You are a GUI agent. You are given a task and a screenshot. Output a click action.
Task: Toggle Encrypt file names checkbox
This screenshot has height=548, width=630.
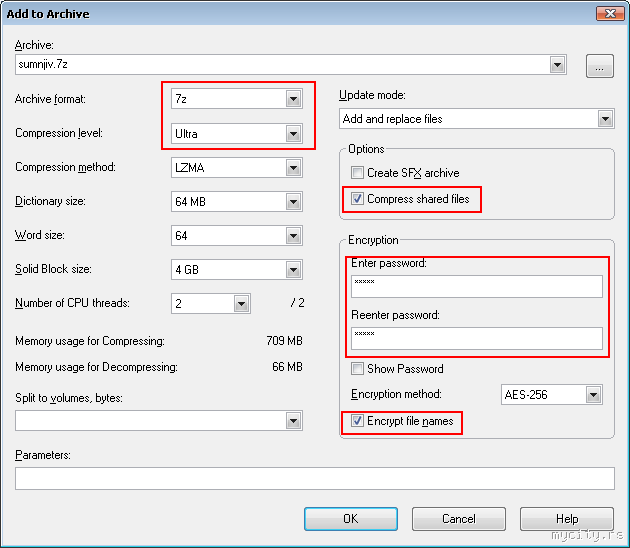pyautogui.click(x=357, y=421)
